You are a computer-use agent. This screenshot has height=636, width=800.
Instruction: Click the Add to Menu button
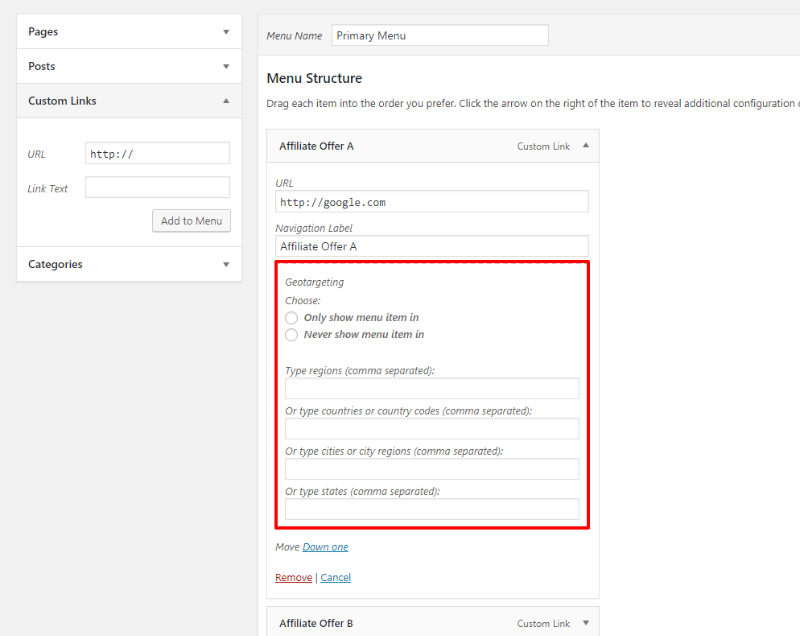191,220
